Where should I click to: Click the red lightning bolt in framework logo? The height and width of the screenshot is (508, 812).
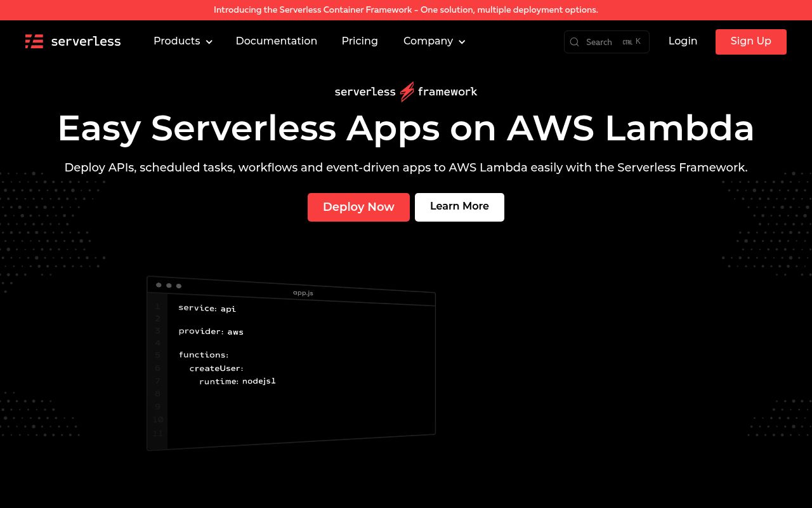407,91
